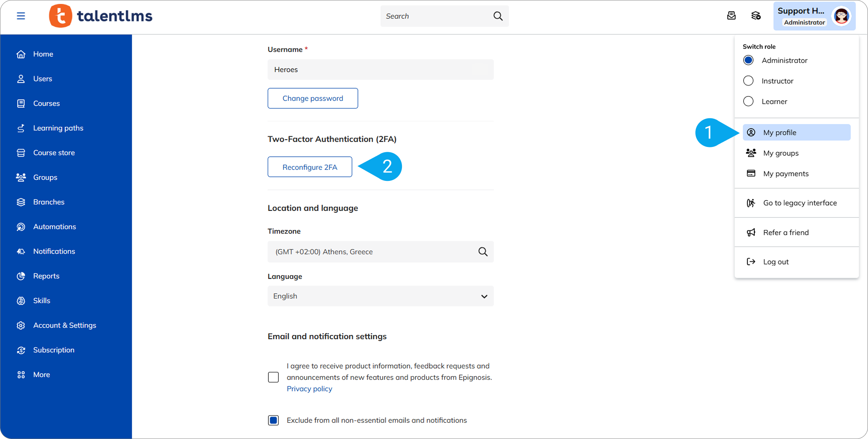Check the product information agreement checkbox

pyautogui.click(x=273, y=377)
